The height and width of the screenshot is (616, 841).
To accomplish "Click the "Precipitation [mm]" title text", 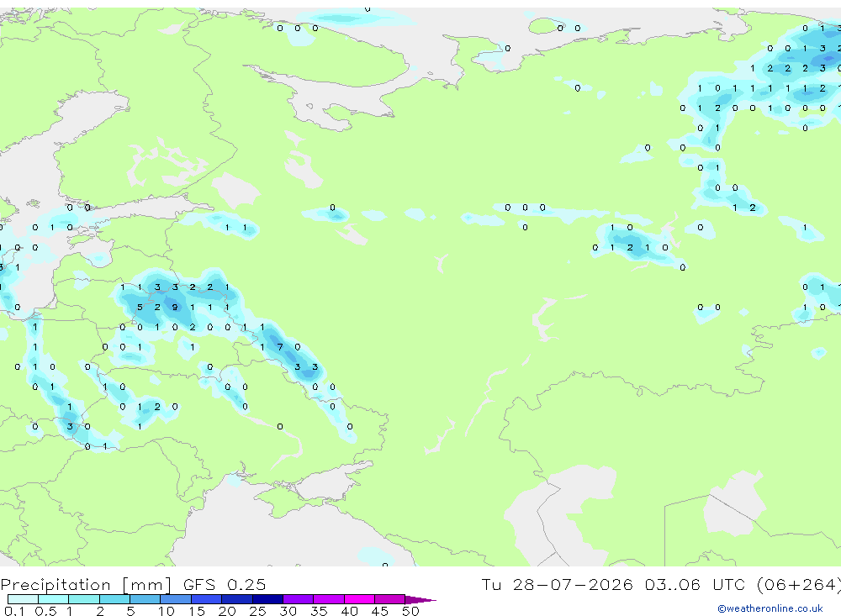I will pyautogui.click(x=86, y=585).
